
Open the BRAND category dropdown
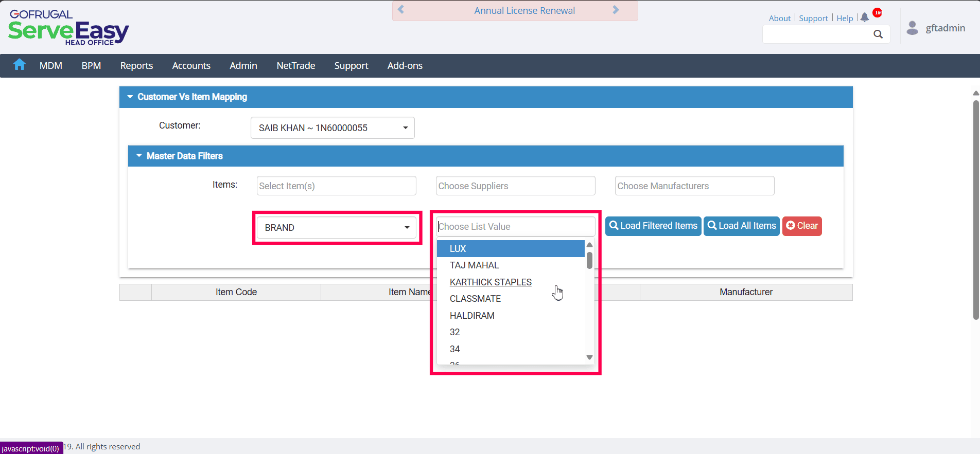337,227
